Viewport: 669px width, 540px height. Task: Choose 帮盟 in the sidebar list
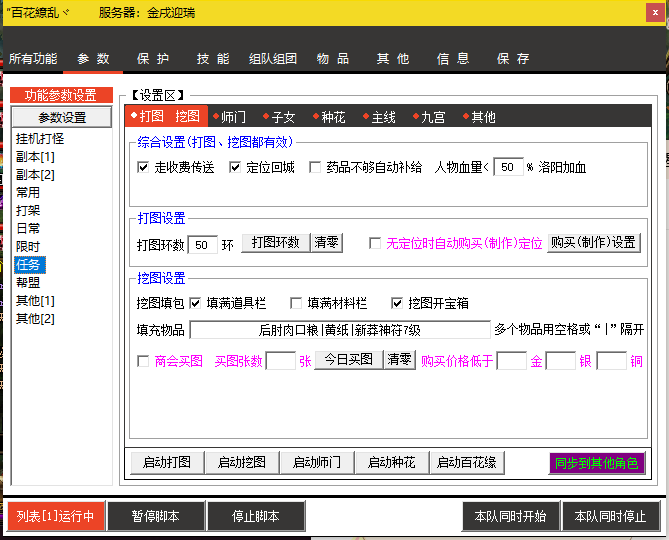(28, 282)
